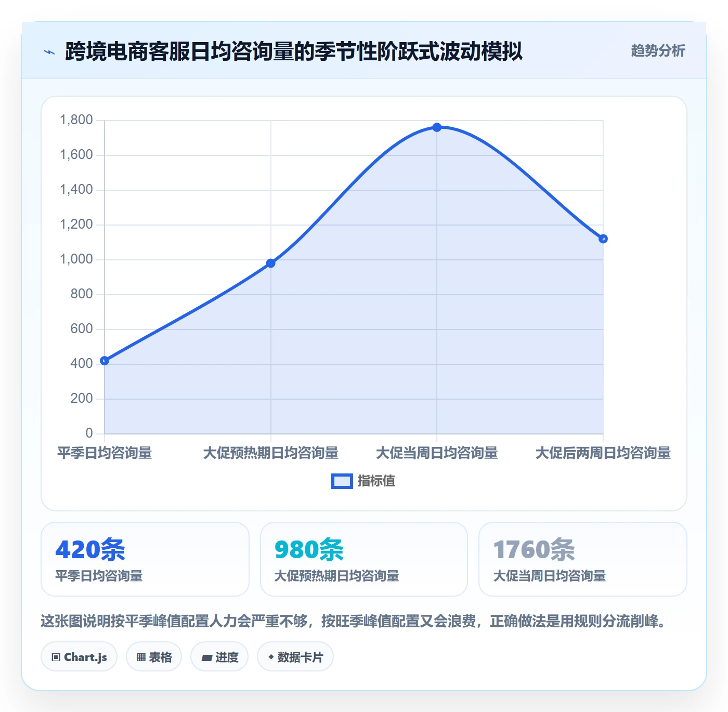The image size is (728, 712).
Task: Click the x-axis label 大促当周日均咨询量
Action: (x=437, y=453)
